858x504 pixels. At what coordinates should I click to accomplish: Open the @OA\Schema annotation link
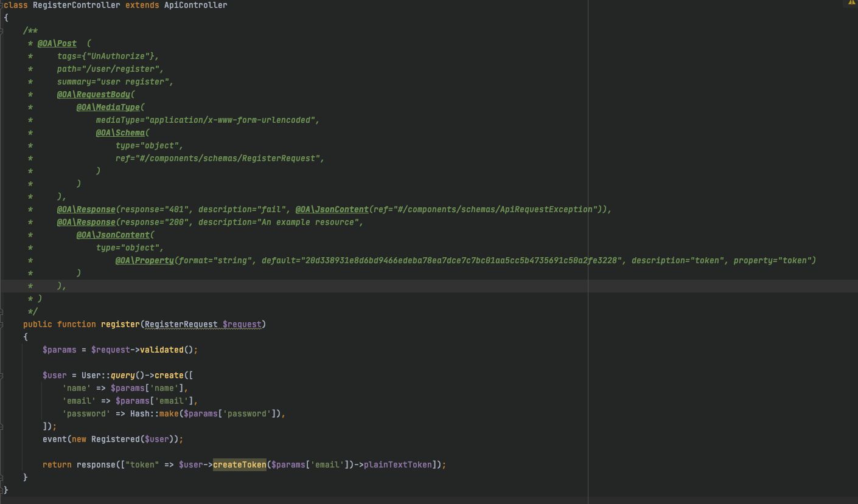tap(120, 133)
